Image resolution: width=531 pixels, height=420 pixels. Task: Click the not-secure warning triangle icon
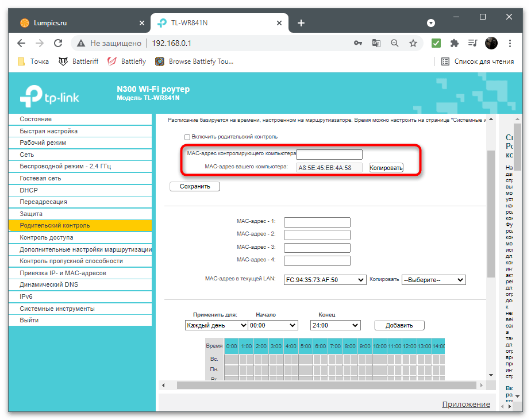click(80, 43)
